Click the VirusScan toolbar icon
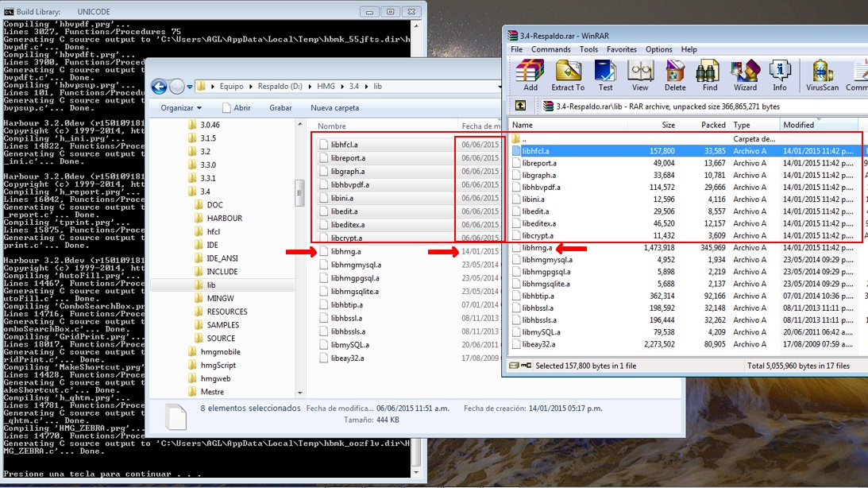 coord(821,76)
